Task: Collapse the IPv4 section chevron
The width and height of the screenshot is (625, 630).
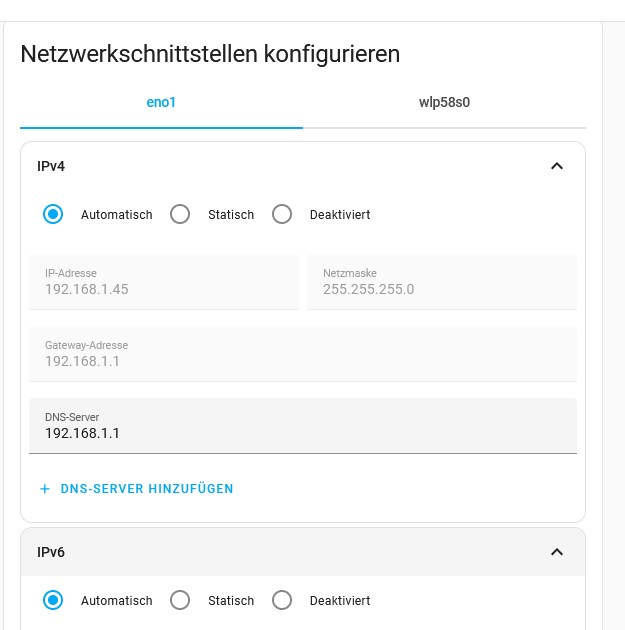Action: point(557,166)
